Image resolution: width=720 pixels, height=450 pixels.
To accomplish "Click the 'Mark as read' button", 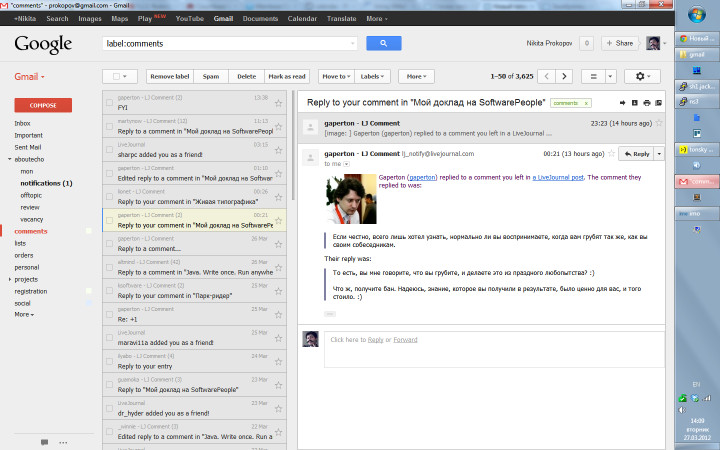I will (x=287, y=76).
